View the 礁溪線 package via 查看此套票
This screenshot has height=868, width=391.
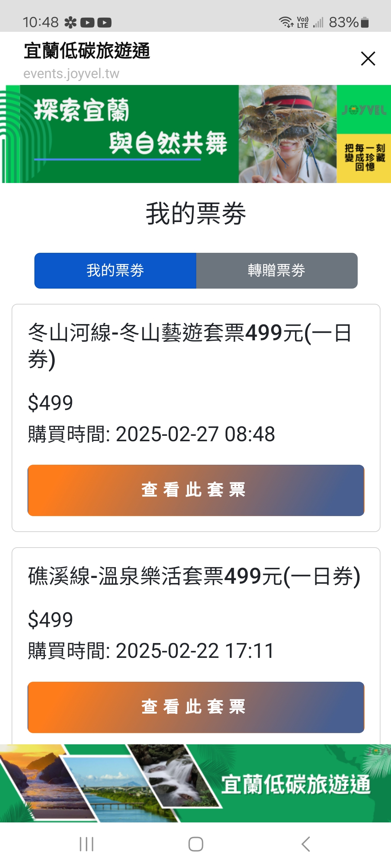click(196, 707)
